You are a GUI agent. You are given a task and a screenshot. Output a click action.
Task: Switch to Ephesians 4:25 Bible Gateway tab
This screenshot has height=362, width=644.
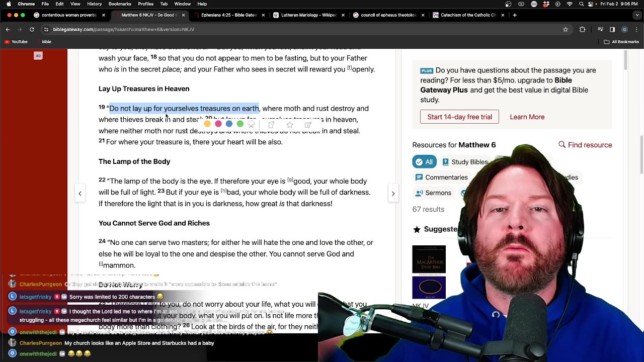coord(228,15)
